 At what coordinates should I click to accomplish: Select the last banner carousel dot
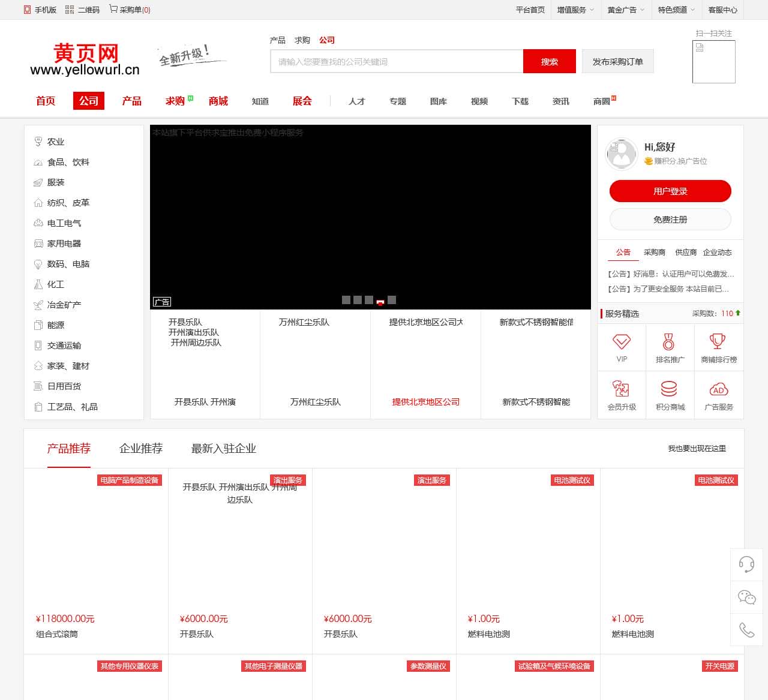point(392,300)
